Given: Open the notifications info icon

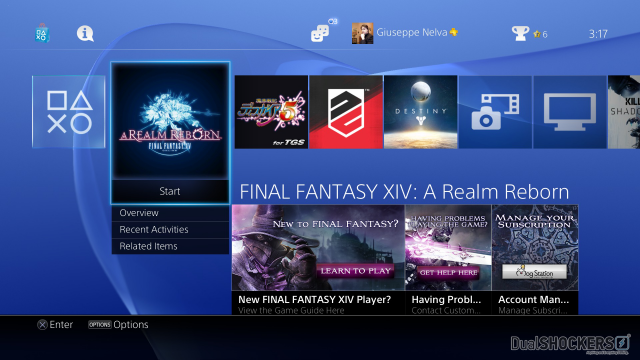Looking at the screenshot, I should click(x=85, y=33).
